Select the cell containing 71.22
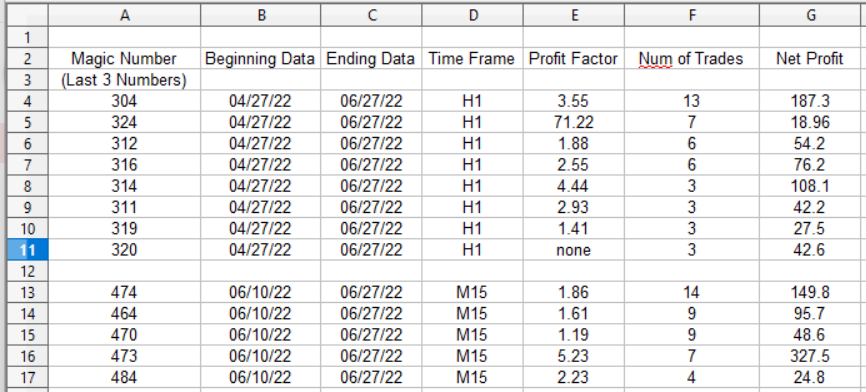866x392 pixels. pyautogui.click(x=574, y=122)
